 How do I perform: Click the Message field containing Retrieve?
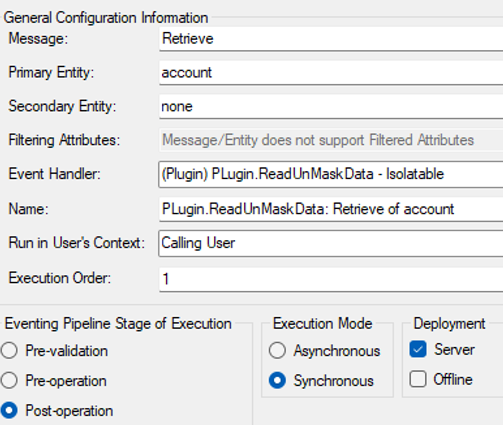point(331,39)
